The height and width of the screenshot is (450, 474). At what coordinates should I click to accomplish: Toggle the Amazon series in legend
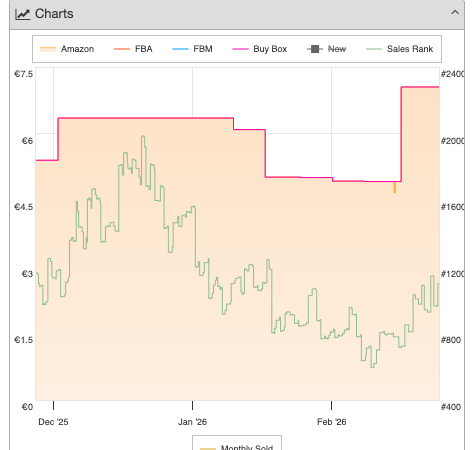tap(67, 49)
